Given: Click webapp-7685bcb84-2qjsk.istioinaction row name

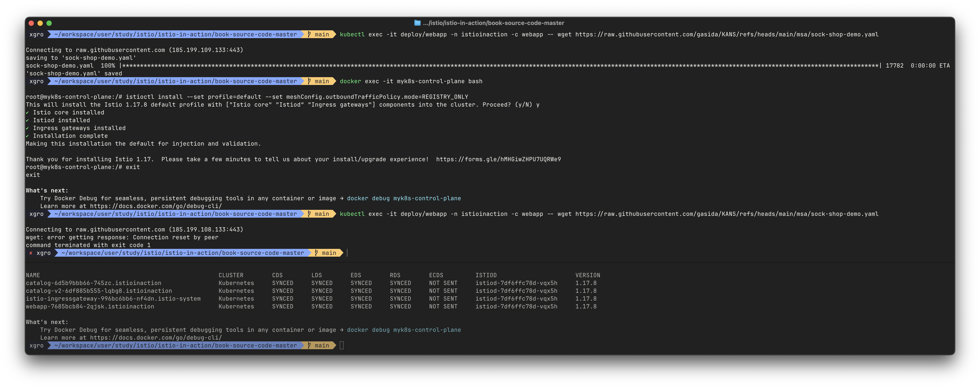Looking at the screenshot, I should (x=90, y=307).
